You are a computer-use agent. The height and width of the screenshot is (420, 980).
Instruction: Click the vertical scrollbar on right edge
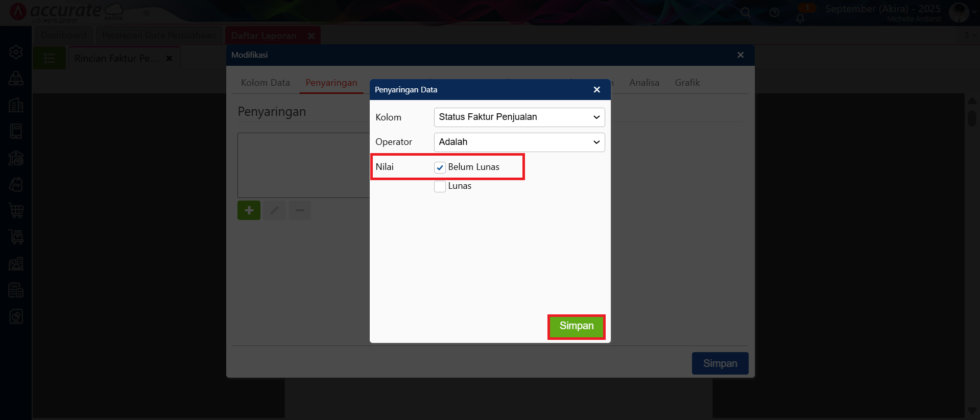(972, 118)
